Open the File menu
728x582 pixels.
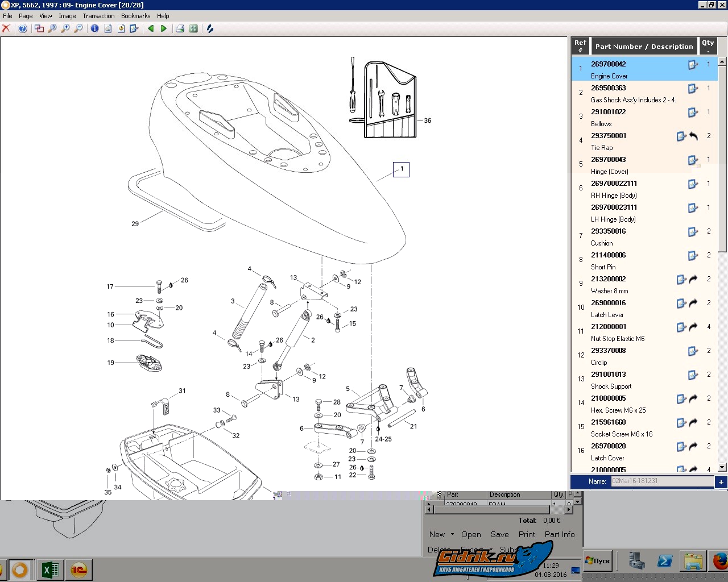coord(7,16)
